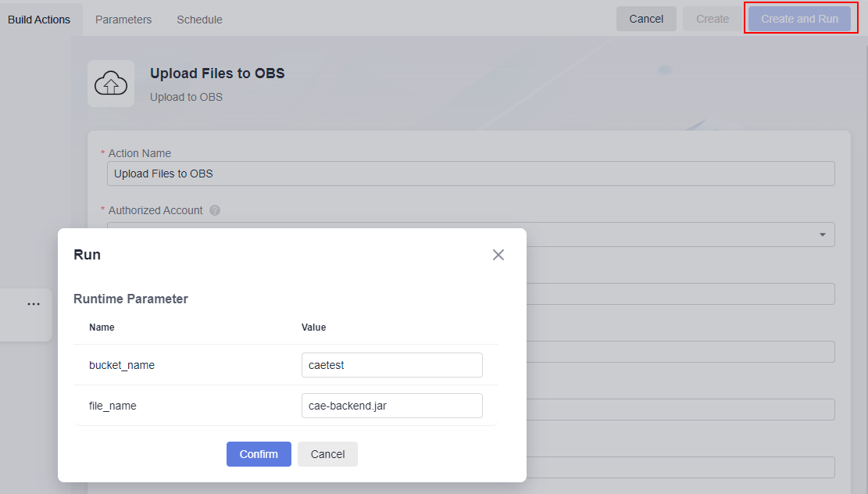Screen dimensions: 868x494
Task: Click the Value column header
Action: pyautogui.click(x=313, y=328)
